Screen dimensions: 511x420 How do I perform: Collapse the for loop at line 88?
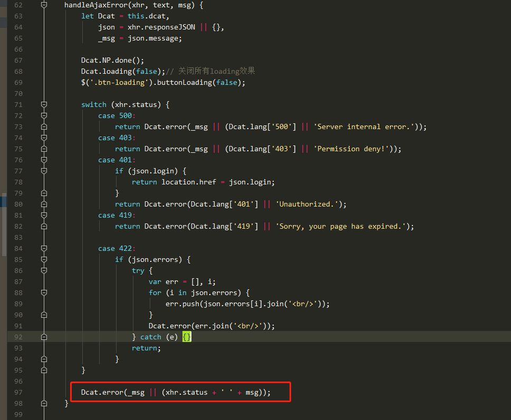click(x=44, y=292)
